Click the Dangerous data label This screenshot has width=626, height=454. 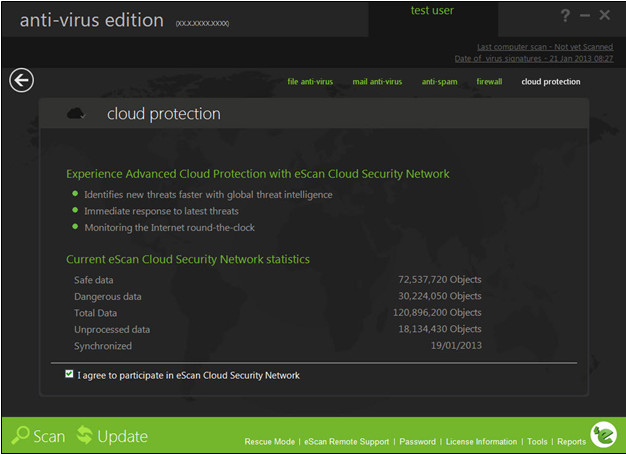pos(108,297)
